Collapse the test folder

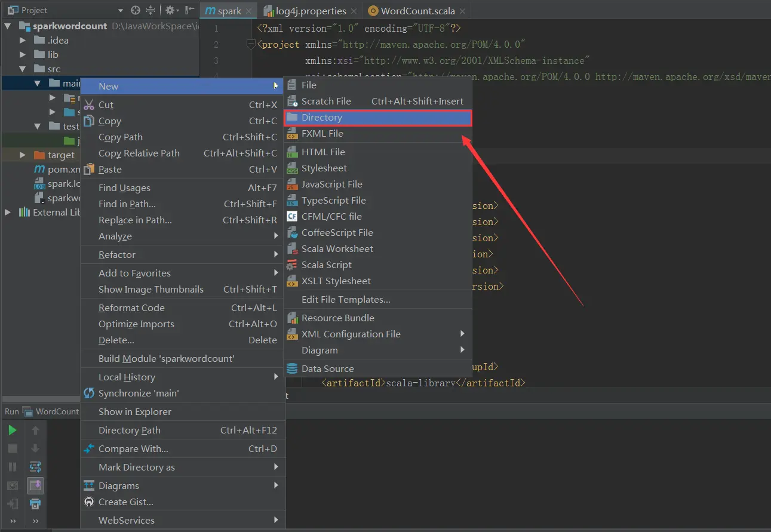coord(38,126)
